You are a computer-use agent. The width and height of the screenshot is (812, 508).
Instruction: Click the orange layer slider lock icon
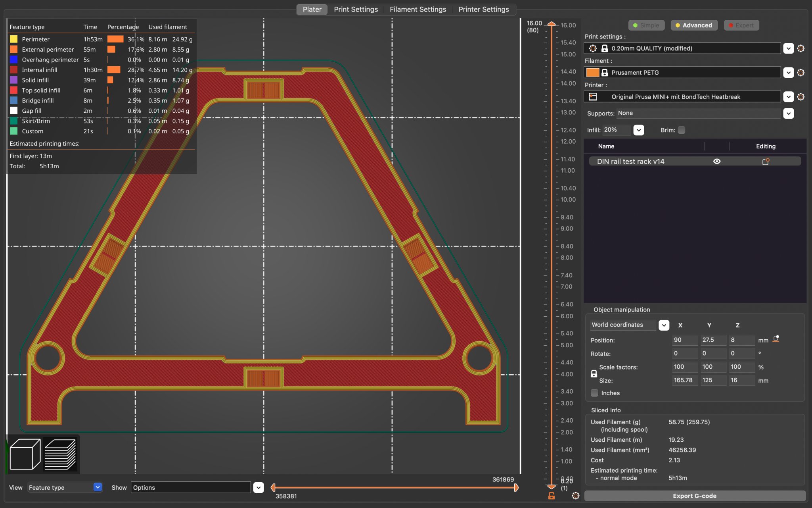click(x=551, y=496)
